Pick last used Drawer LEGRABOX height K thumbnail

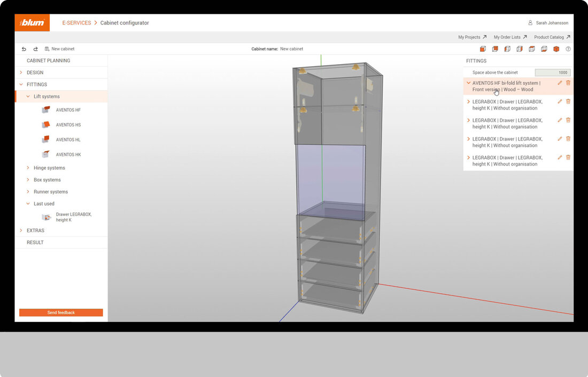(46, 217)
